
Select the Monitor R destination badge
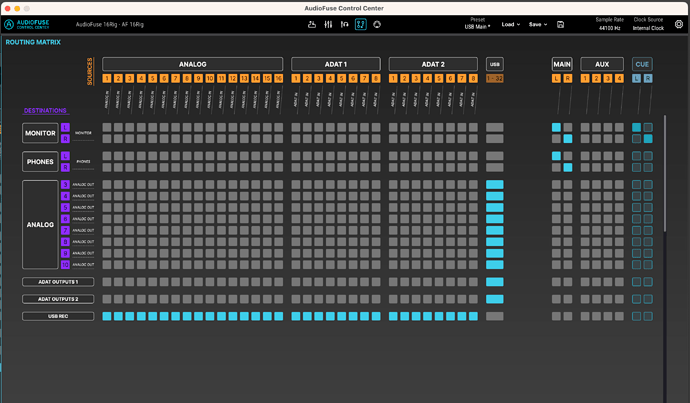pyautogui.click(x=65, y=139)
